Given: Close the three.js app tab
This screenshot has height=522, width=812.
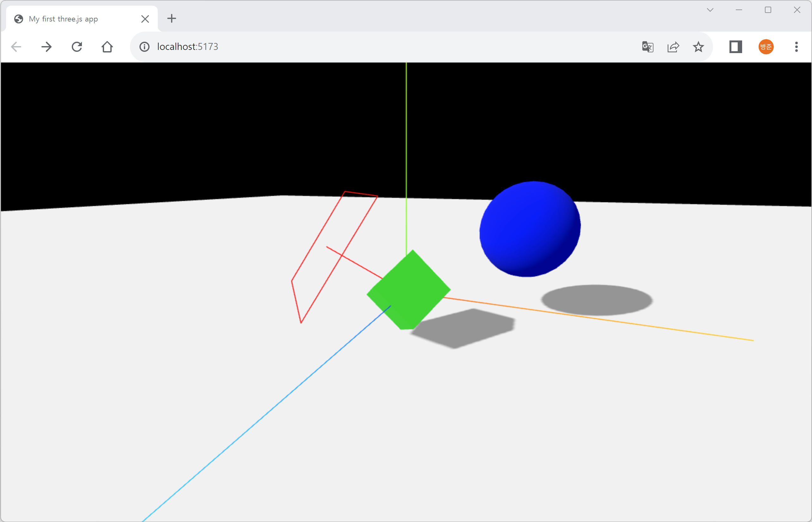Looking at the screenshot, I should [x=145, y=19].
